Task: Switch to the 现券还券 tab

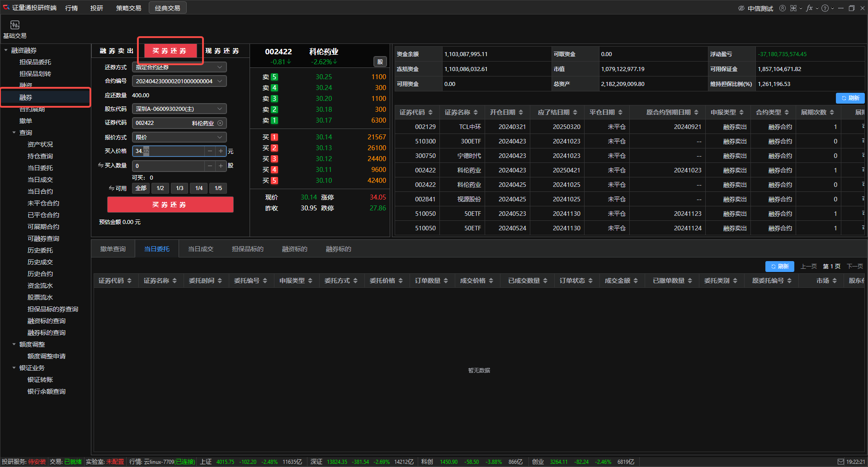Action: (222, 51)
